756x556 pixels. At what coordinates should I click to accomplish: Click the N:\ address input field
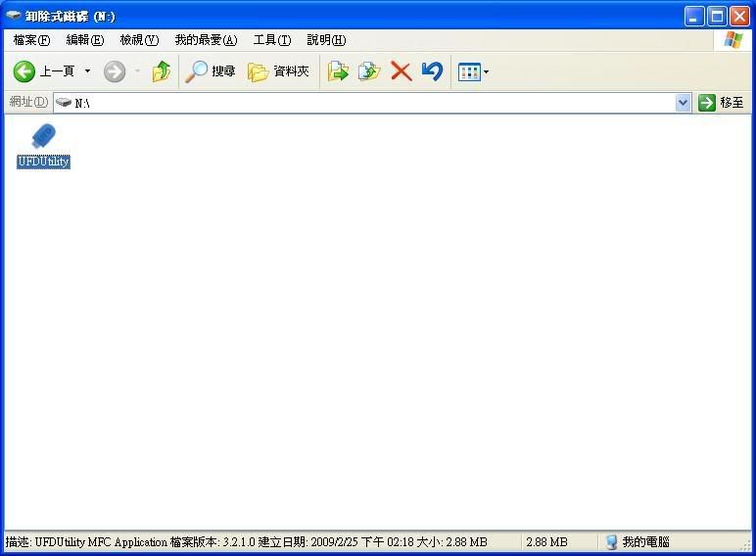click(x=372, y=103)
